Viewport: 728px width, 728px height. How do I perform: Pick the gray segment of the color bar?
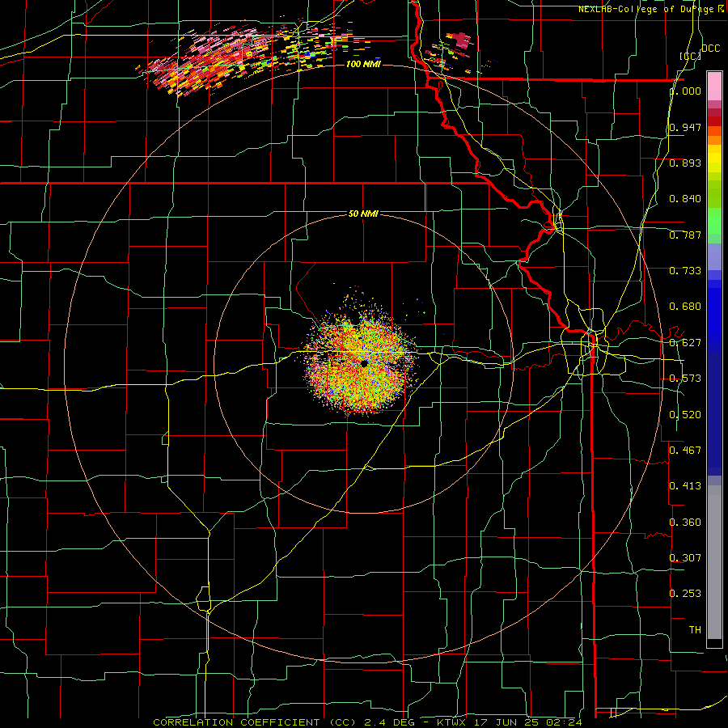coord(714,562)
